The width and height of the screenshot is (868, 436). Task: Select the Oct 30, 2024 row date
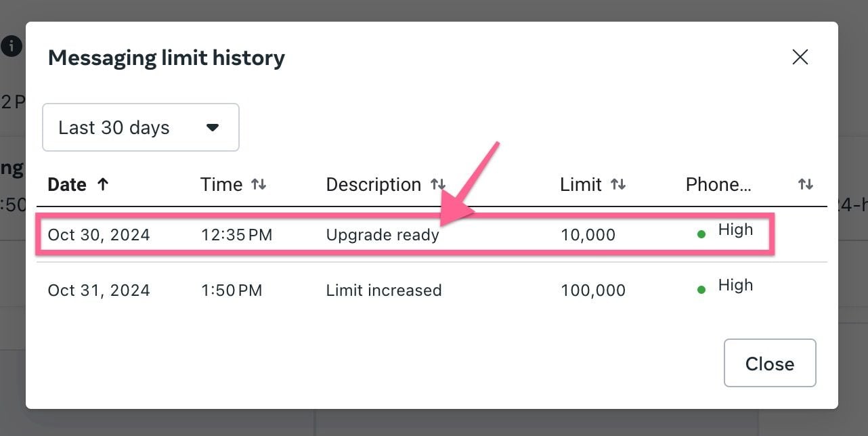pos(99,235)
